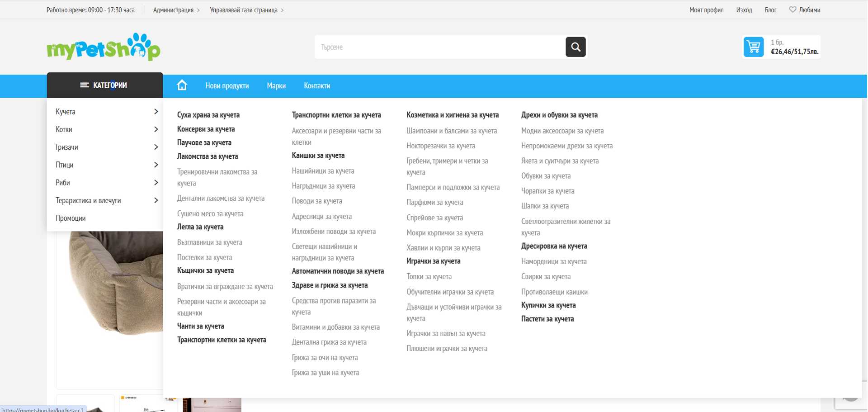Click the Суха храна за кучета link
Viewport: 868px width, 412px height.
[x=208, y=115]
